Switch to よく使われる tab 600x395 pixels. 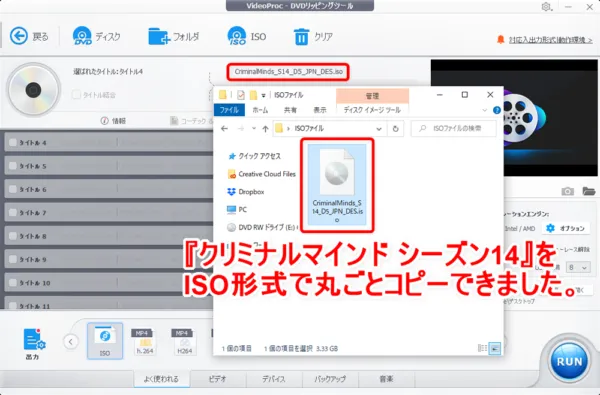click(161, 379)
